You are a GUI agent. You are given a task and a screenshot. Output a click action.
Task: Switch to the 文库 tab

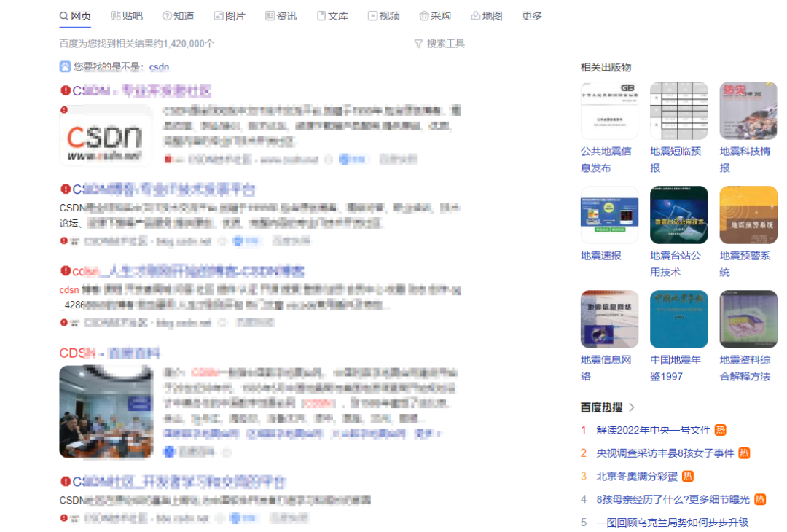tap(332, 16)
